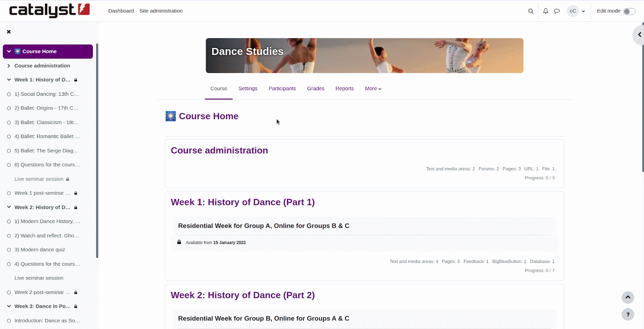Go to Dashboard in the top menu
644x329 pixels.
point(121,11)
